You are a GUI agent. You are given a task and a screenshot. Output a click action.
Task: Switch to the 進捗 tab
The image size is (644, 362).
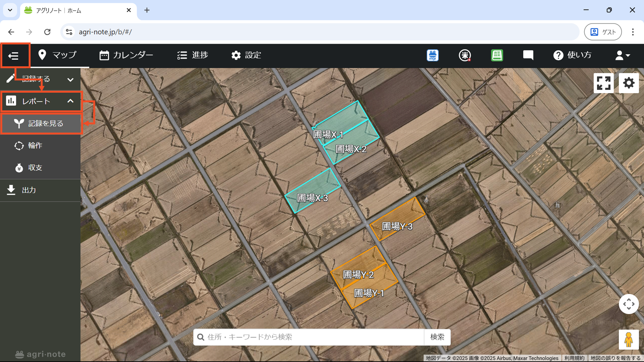(193, 55)
